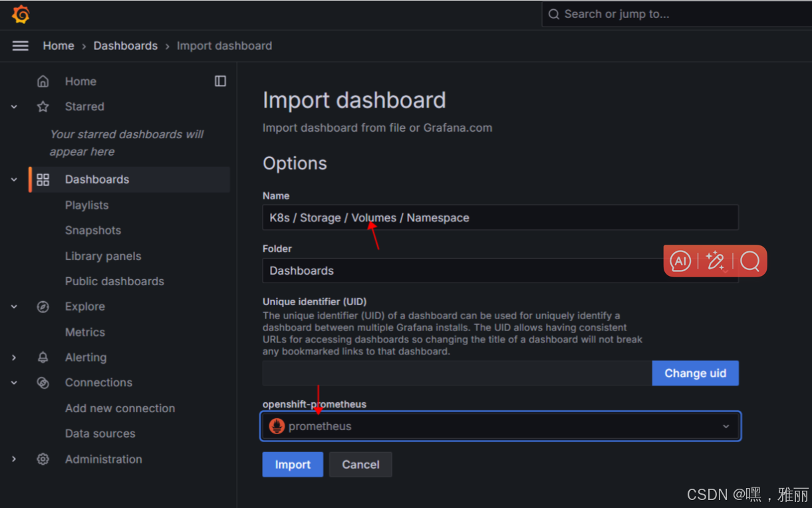
Task: Open the hamburger menu toggle
Action: click(21, 46)
